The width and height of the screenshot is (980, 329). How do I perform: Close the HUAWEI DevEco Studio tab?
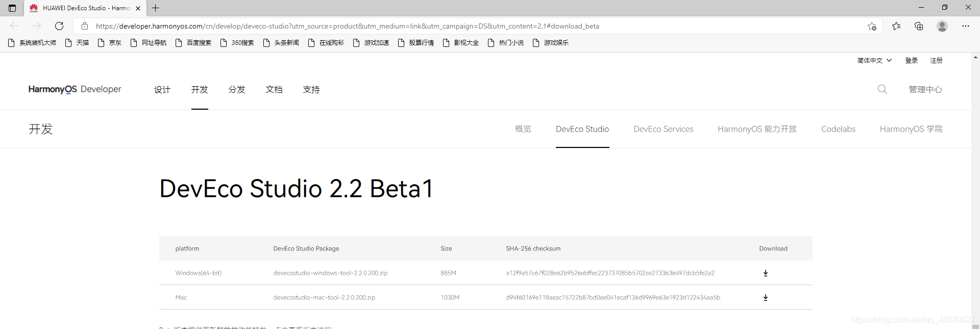click(138, 8)
